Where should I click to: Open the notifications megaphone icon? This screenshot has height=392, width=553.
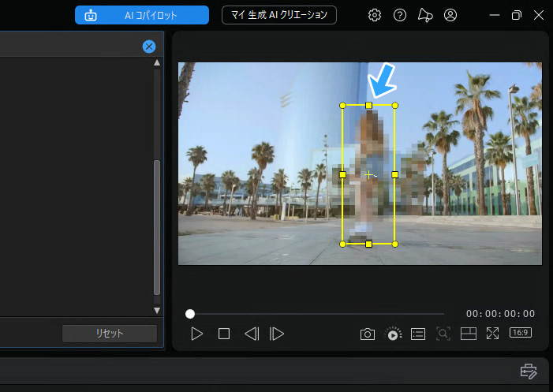[425, 15]
